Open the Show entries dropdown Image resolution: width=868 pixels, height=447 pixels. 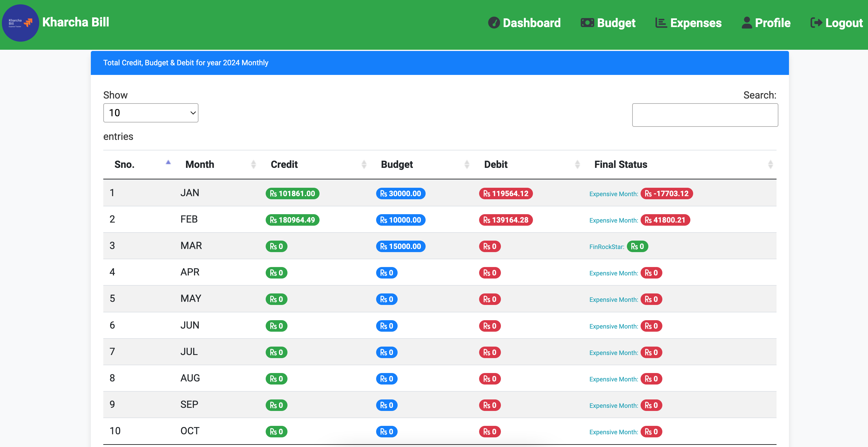pyautogui.click(x=151, y=113)
